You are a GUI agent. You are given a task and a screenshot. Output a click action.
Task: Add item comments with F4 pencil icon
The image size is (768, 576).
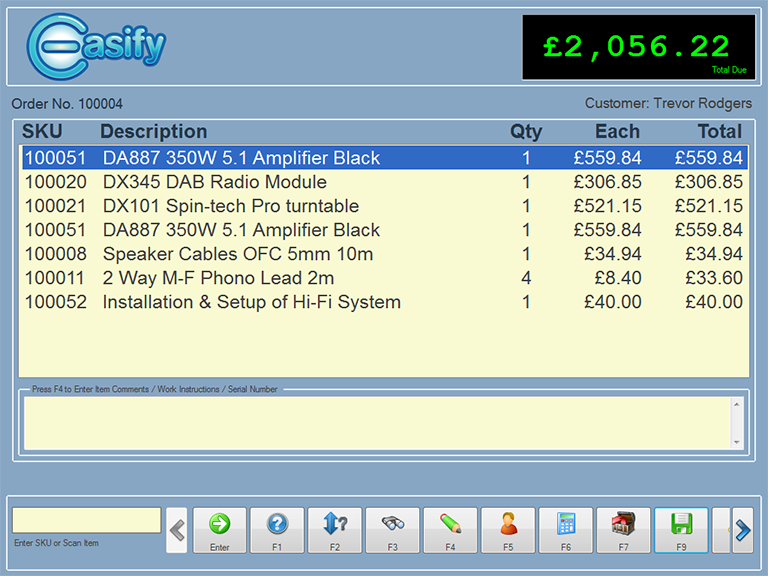(x=450, y=529)
